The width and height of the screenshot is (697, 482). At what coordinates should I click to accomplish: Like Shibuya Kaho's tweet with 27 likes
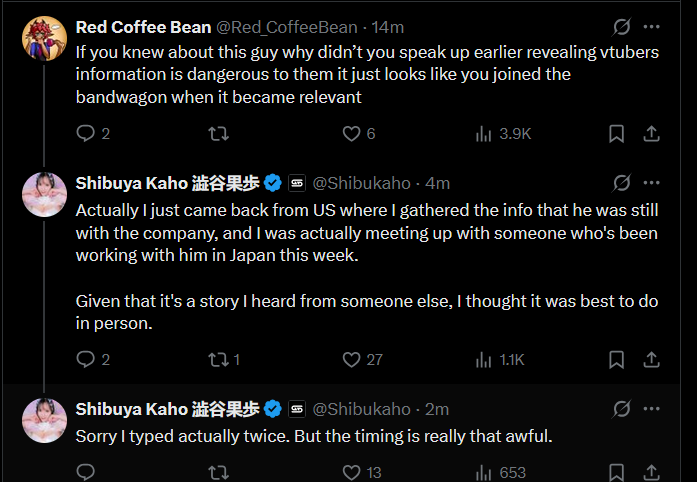click(351, 359)
